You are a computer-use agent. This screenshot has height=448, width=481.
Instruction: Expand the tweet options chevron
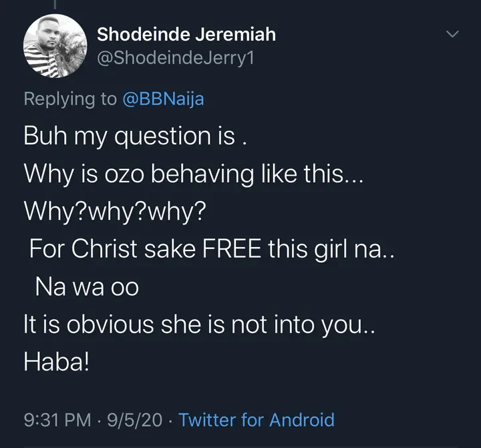452,34
